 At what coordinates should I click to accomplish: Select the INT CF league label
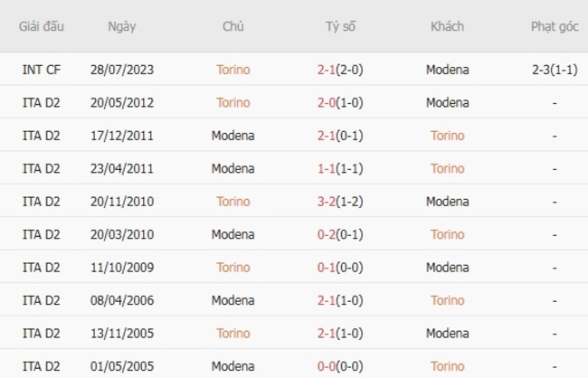(42, 70)
